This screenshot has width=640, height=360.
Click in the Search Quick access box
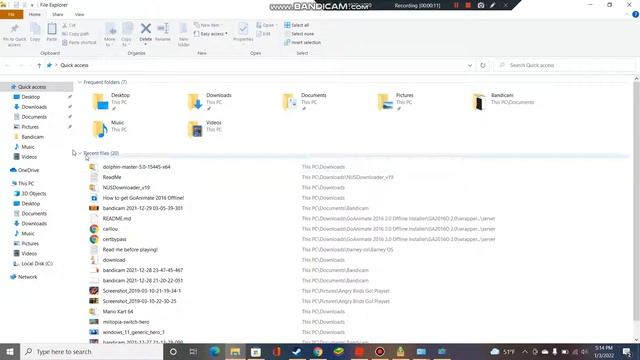pyautogui.click(x=565, y=65)
